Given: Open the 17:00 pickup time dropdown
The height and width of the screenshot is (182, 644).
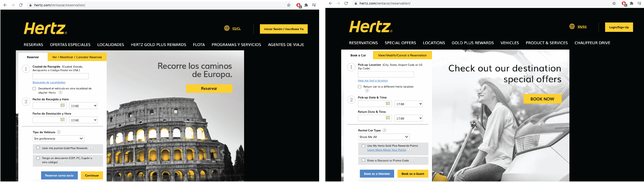Looking at the screenshot, I should (x=408, y=104).
